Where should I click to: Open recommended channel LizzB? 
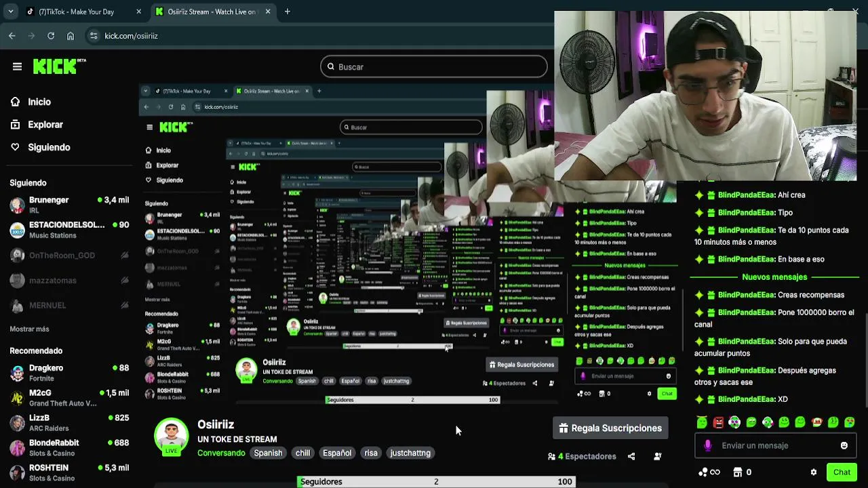pyautogui.click(x=69, y=423)
